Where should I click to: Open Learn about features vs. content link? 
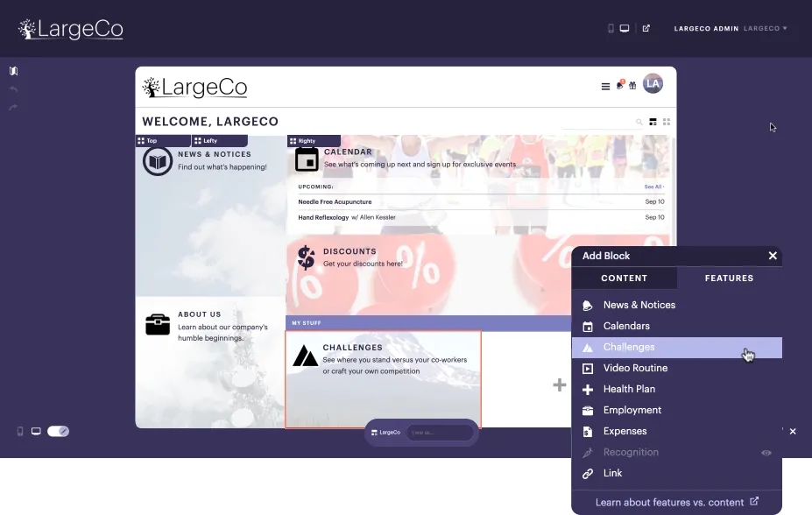[677, 502]
